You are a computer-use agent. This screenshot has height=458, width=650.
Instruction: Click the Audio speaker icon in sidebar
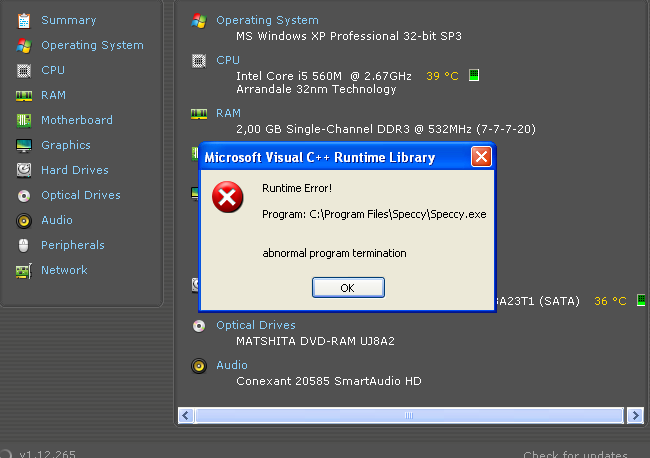coord(24,221)
